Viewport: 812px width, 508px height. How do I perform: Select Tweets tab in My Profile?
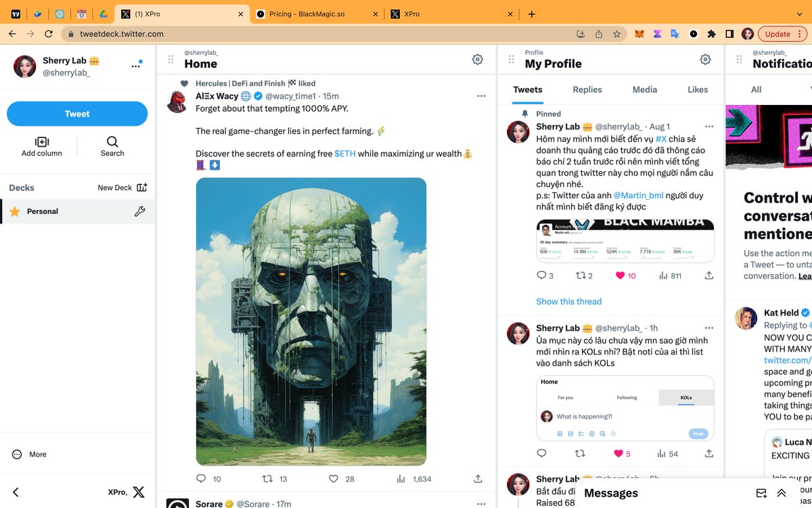[x=528, y=89]
